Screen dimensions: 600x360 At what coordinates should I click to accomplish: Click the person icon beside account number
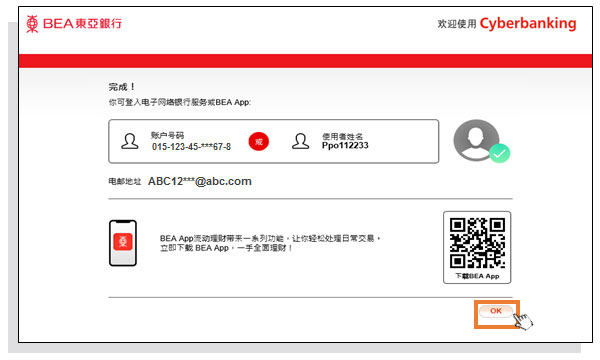click(x=130, y=141)
